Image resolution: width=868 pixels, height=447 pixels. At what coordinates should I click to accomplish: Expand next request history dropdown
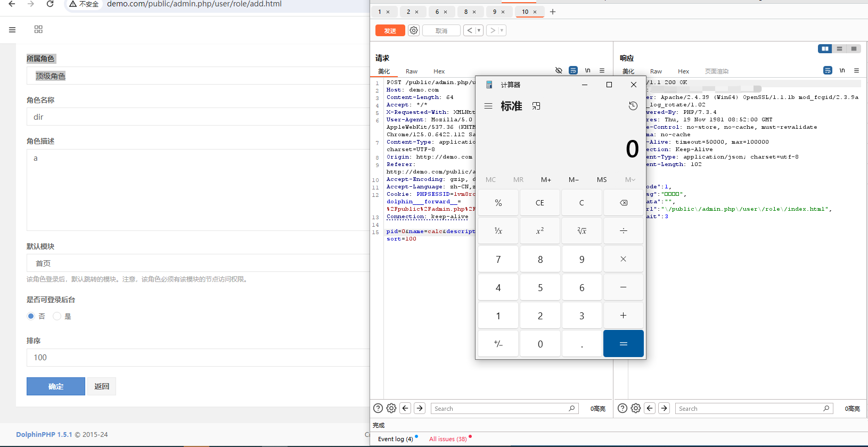(x=502, y=30)
